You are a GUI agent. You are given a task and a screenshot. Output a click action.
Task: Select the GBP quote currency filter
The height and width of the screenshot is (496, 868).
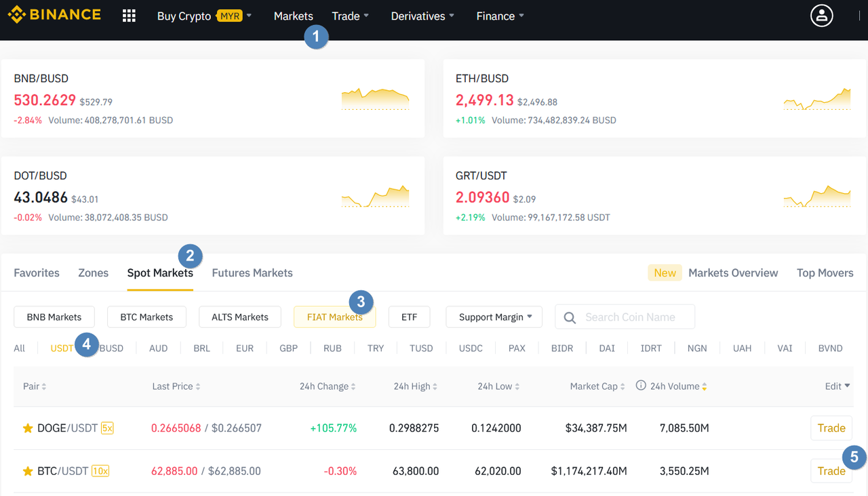coord(289,348)
